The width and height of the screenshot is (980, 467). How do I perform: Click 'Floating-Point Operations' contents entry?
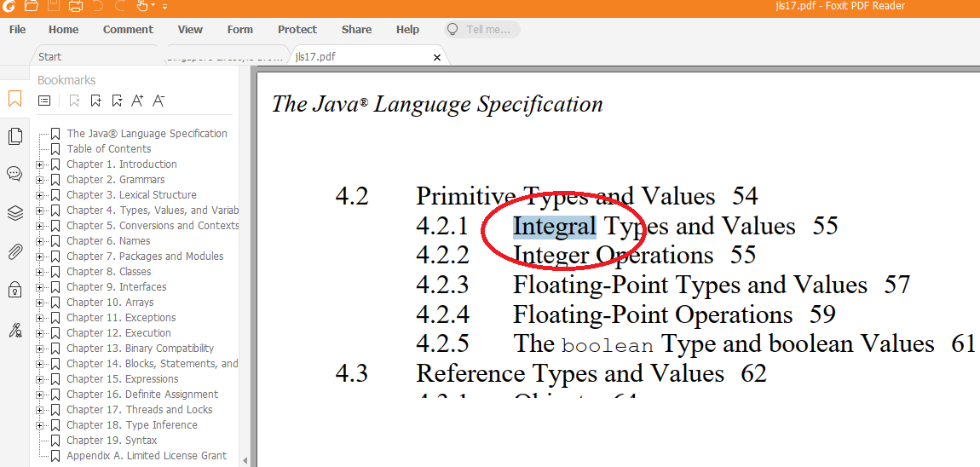coord(653,314)
